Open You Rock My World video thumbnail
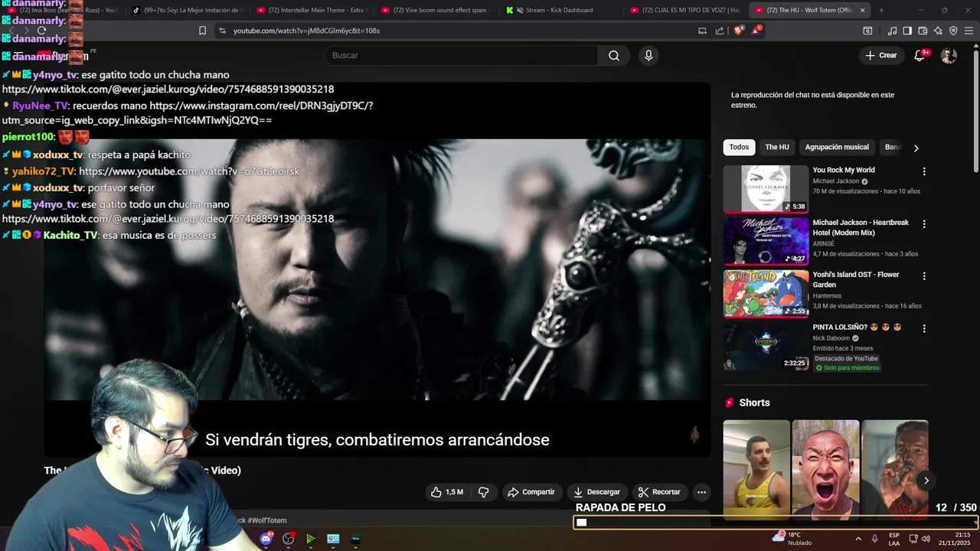The image size is (980, 551). pos(766,188)
